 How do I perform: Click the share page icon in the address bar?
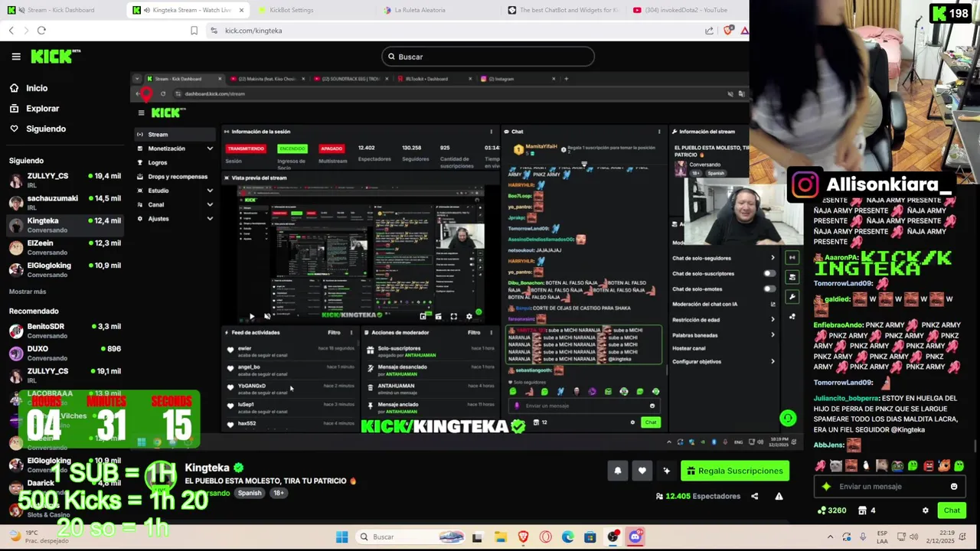[x=709, y=31]
